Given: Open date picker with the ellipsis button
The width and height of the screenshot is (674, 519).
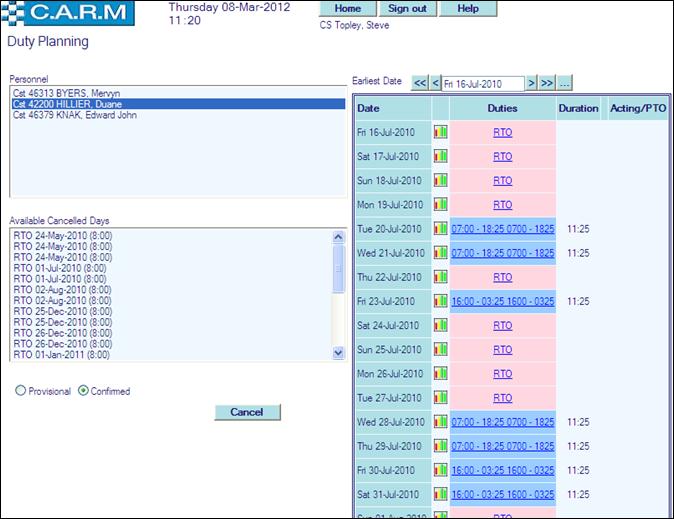Looking at the screenshot, I should (565, 83).
